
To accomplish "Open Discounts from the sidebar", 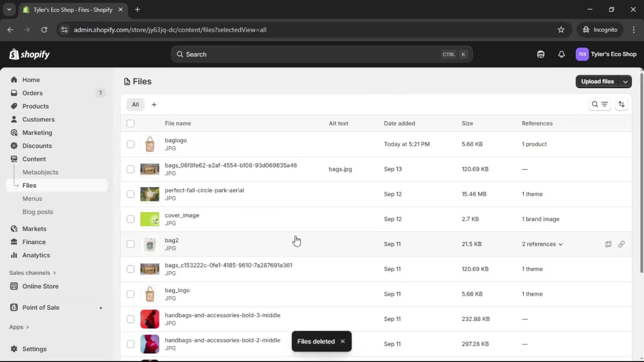I will [x=37, y=146].
